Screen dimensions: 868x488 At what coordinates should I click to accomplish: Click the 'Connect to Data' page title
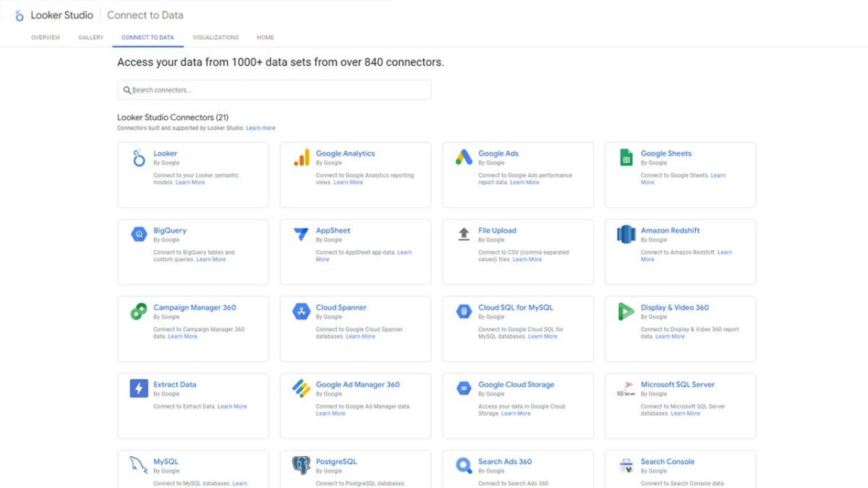pyautogui.click(x=145, y=15)
